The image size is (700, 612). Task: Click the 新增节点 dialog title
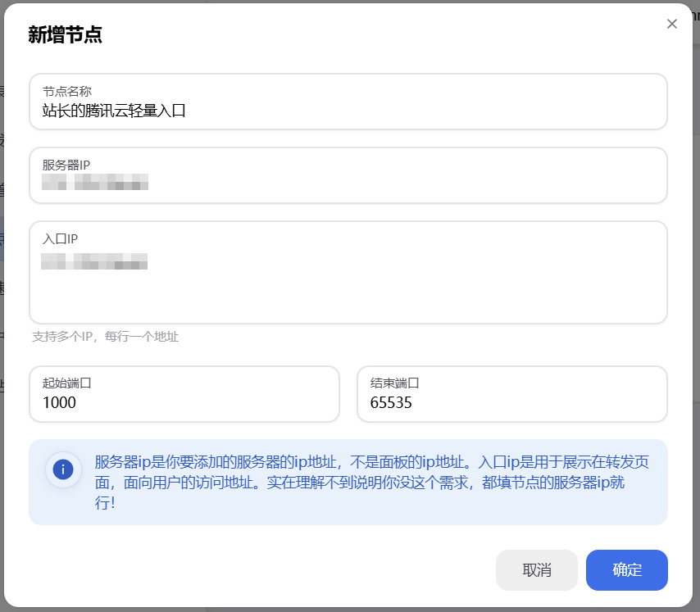pyautogui.click(x=65, y=35)
